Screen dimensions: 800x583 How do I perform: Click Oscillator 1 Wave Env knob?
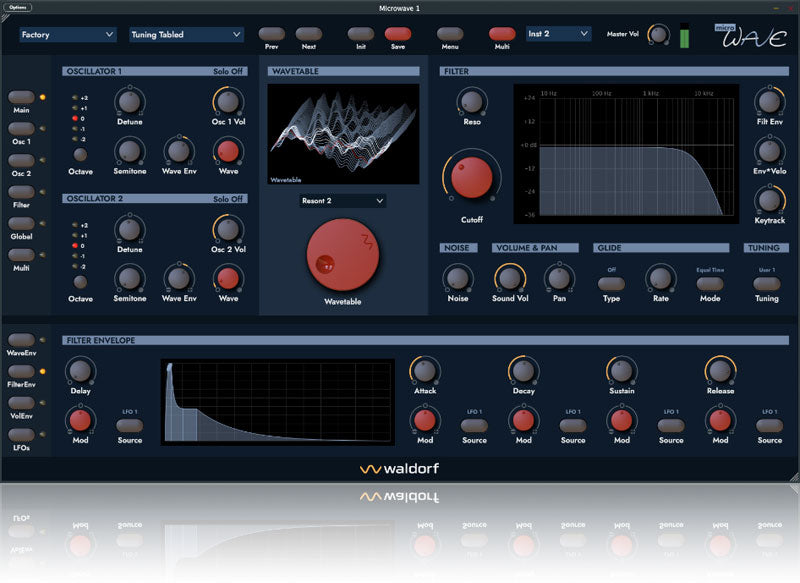(179, 151)
